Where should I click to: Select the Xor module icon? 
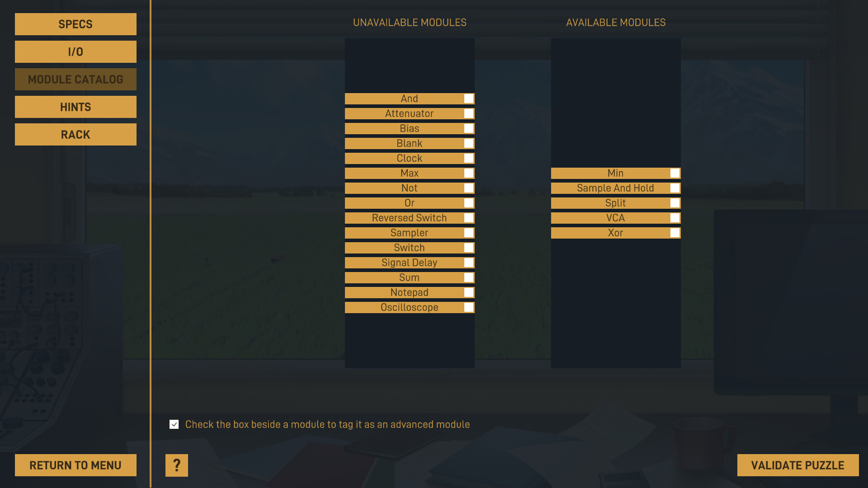click(x=615, y=232)
